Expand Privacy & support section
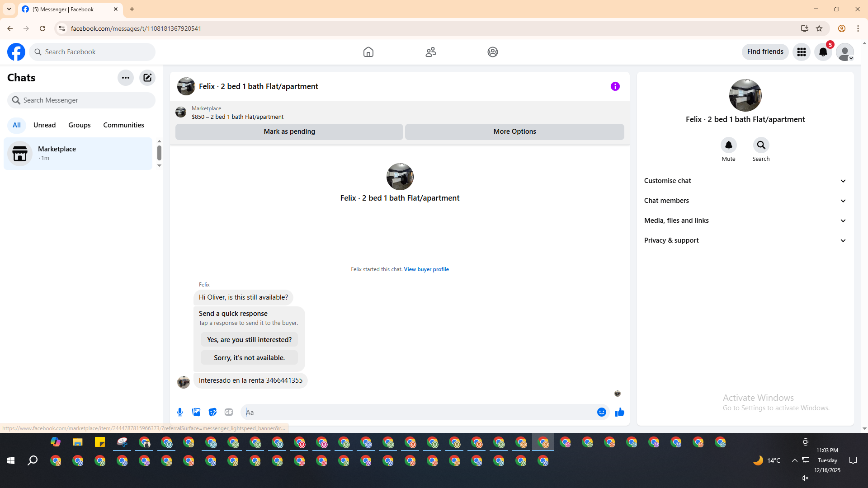868x488 pixels. point(745,240)
